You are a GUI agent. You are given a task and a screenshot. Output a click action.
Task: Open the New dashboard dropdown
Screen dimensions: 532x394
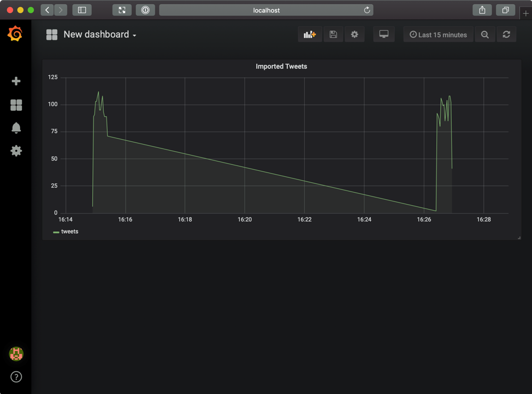pyautogui.click(x=99, y=34)
